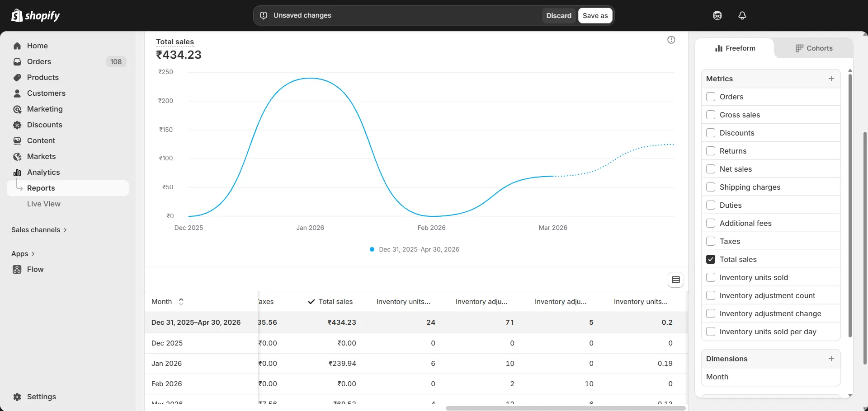Click the Home icon in sidebar
This screenshot has width=868, height=411.
pos(17,46)
